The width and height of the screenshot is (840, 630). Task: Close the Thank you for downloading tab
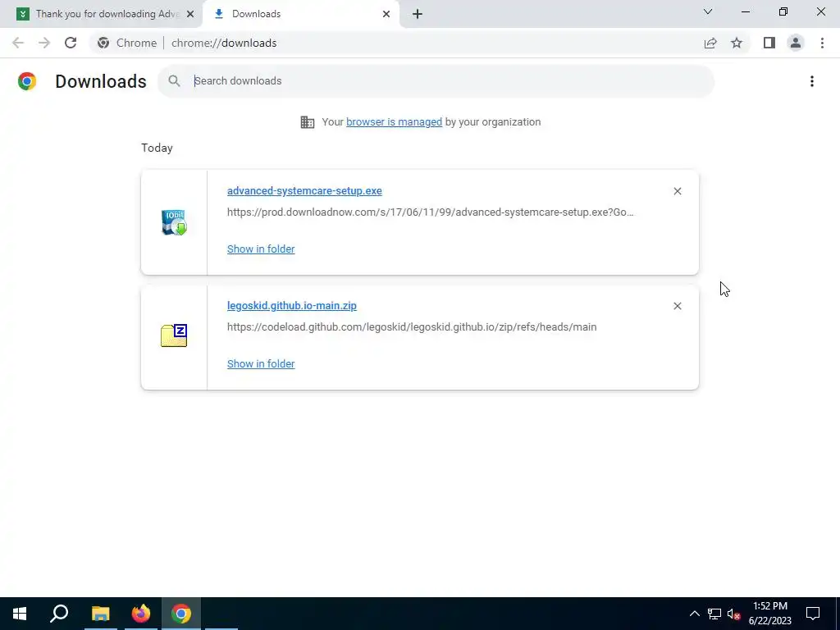click(x=190, y=14)
